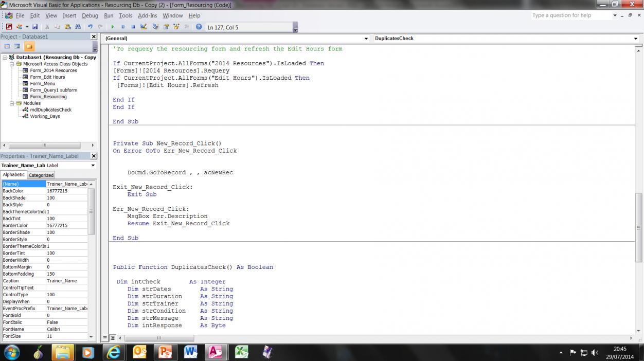Click the Reset stop icon

pos(133,27)
